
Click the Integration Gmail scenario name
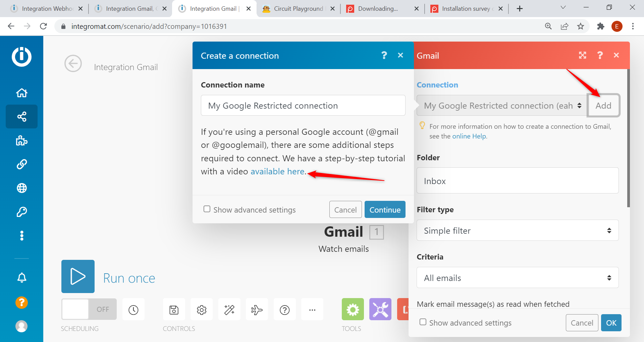click(126, 67)
